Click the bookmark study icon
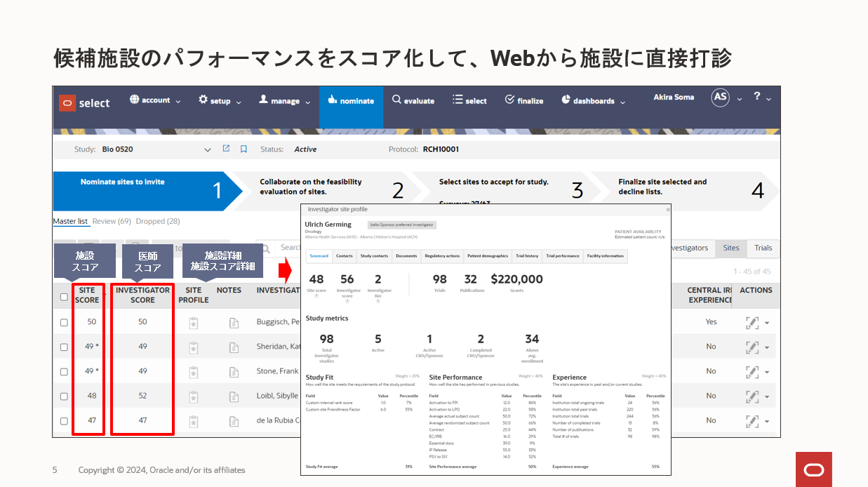This screenshot has height=487, width=868. point(243,149)
